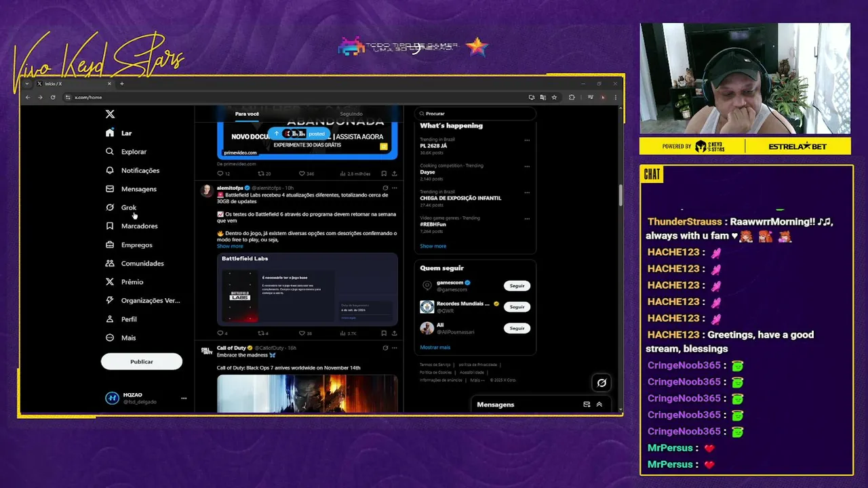Open options for Dayse trend
The height and width of the screenshot is (488, 868).
click(527, 166)
